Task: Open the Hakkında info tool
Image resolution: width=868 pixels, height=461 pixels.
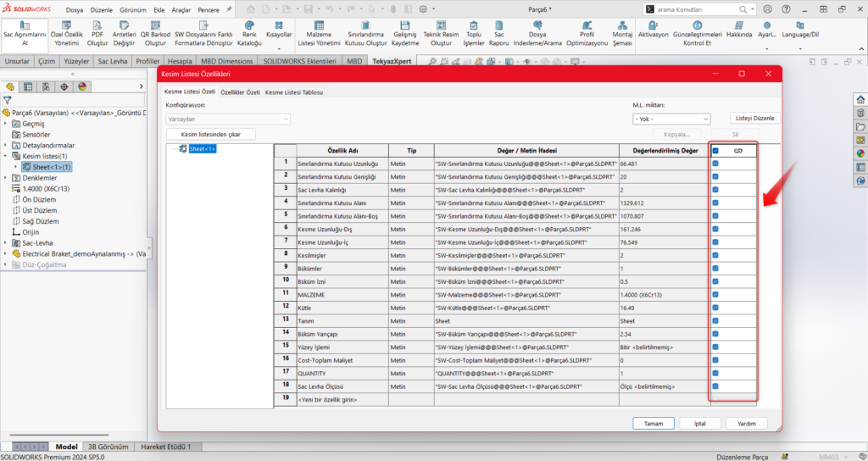Action: pos(739,30)
